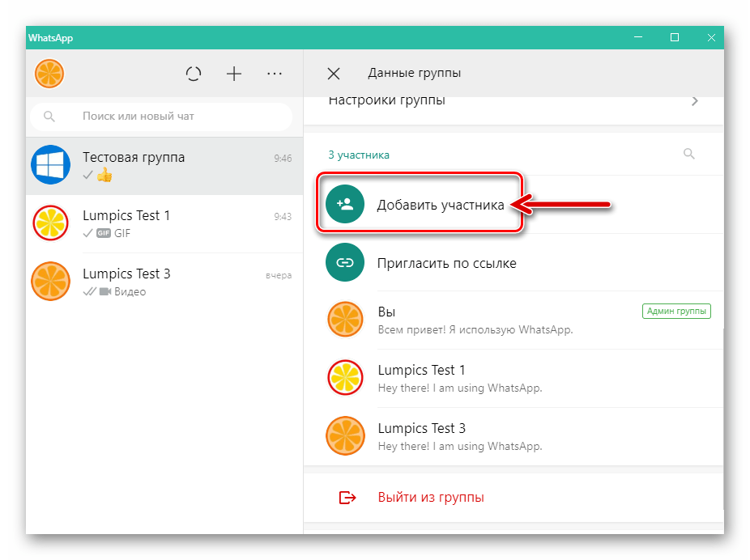
Task: Click the Данные группы panel title
Action: point(414,73)
